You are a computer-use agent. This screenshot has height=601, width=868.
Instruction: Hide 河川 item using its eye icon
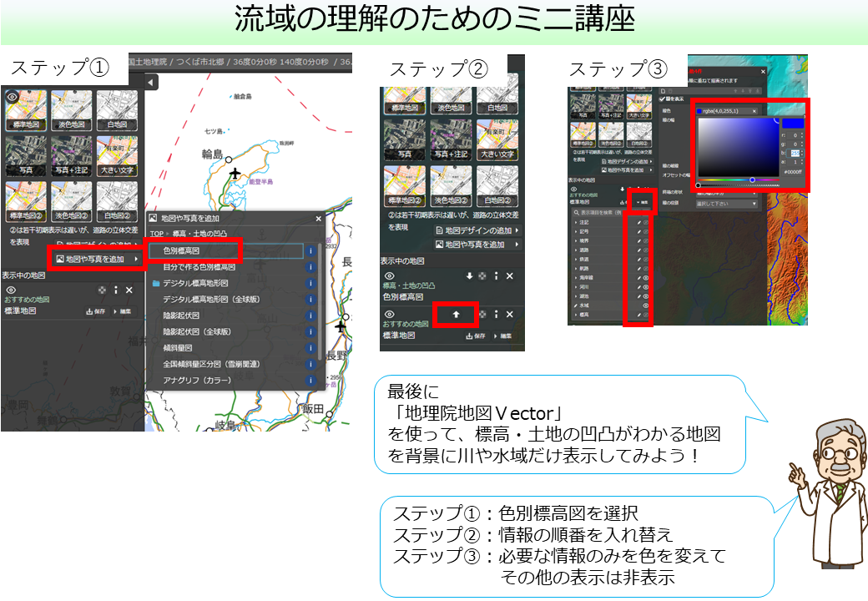click(646, 287)
